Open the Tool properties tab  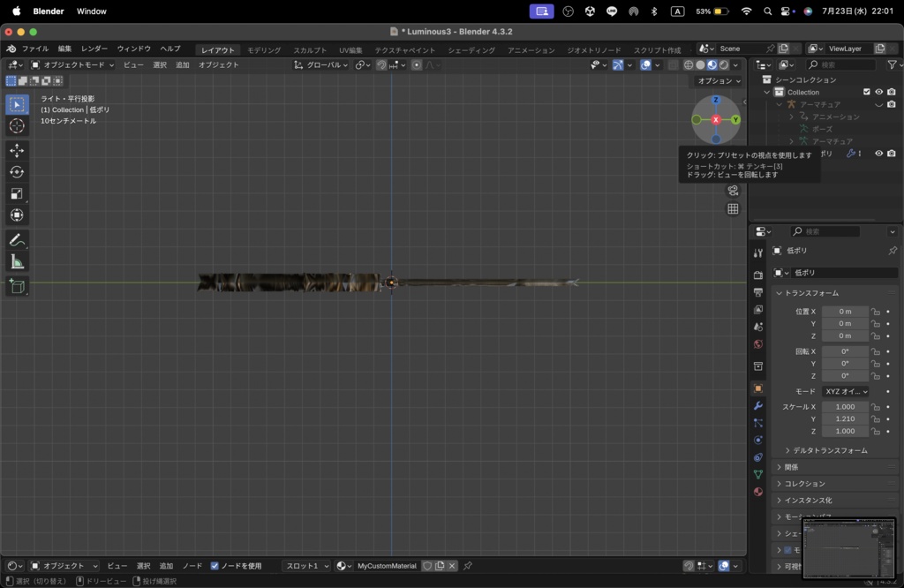[x=758, y=253]
